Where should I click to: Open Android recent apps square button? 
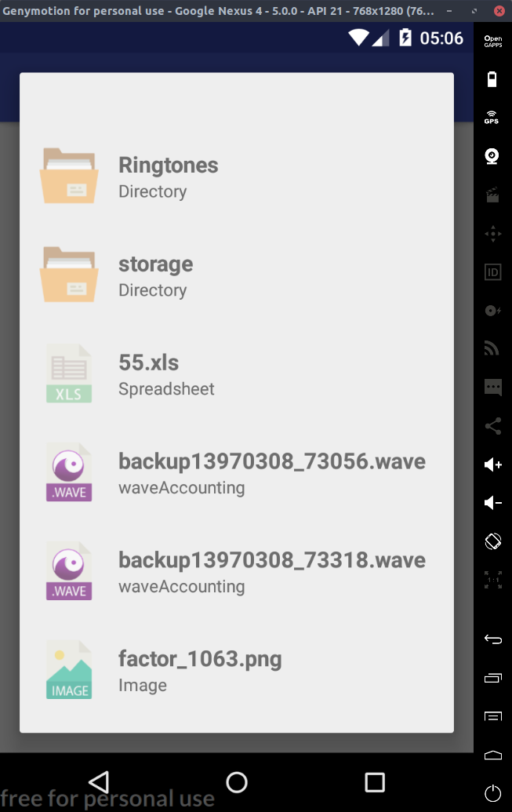[x=375, y=782]
